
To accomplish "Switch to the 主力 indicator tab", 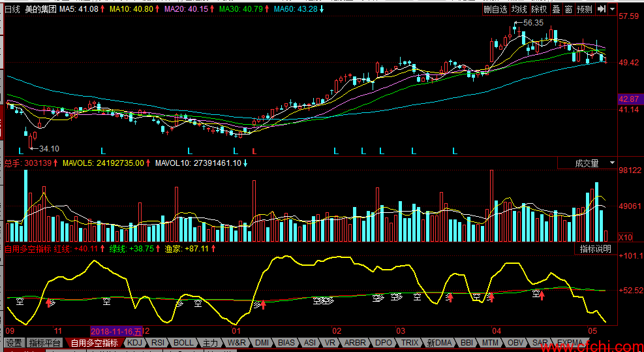I will point(210,343).
